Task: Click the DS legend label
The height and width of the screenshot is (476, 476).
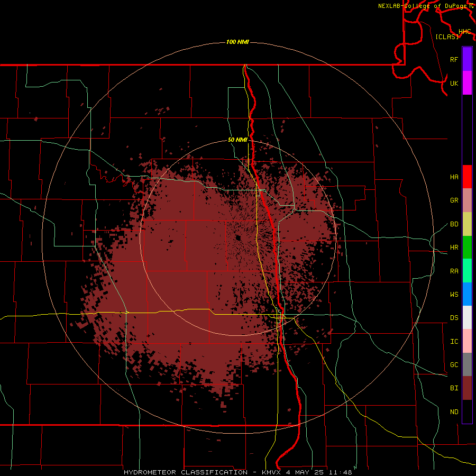Action: pos(454,318)
